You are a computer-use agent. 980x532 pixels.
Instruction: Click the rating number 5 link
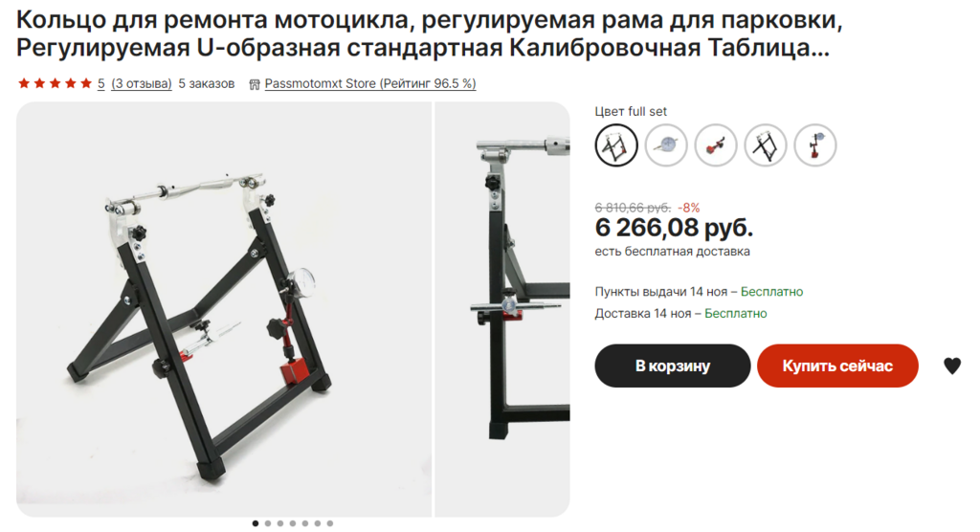coord(100,84)
